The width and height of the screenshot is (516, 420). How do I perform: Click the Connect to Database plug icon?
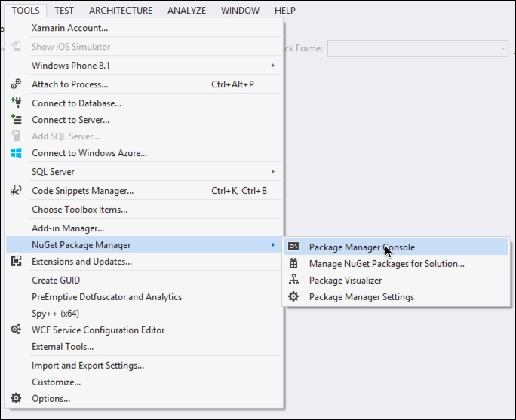(16, 103)
